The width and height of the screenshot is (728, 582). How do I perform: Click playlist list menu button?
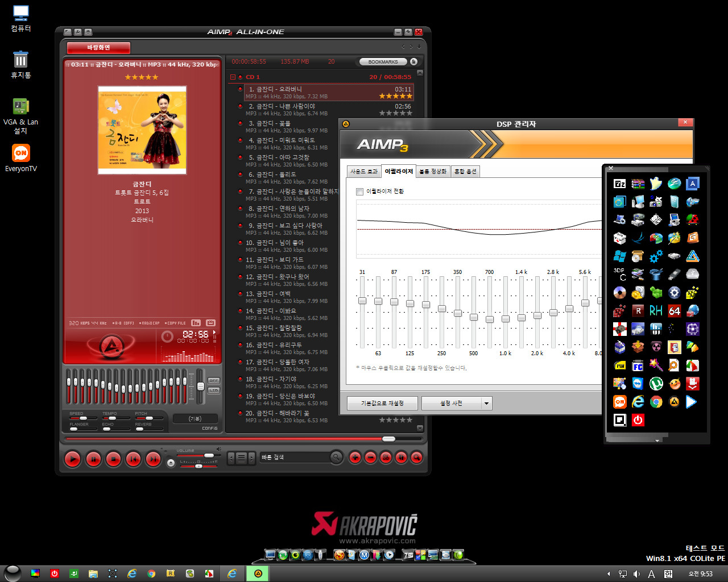[x=241, y=458]
